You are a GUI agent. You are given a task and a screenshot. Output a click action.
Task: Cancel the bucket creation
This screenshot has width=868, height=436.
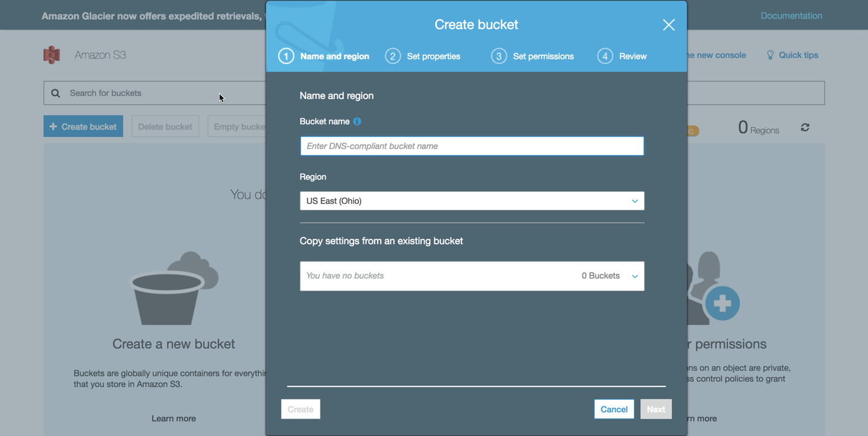click(614, 409)
